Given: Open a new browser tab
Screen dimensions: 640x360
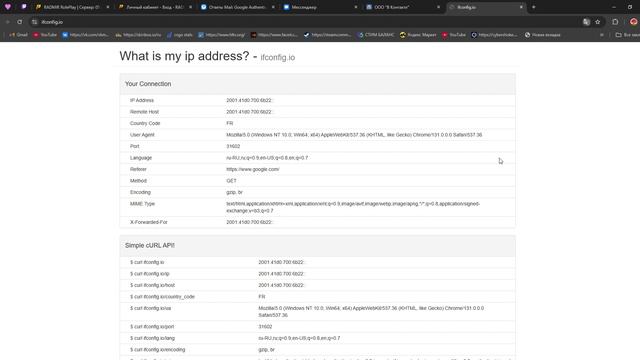Looking at the screenshot, I should coord(533,7).
